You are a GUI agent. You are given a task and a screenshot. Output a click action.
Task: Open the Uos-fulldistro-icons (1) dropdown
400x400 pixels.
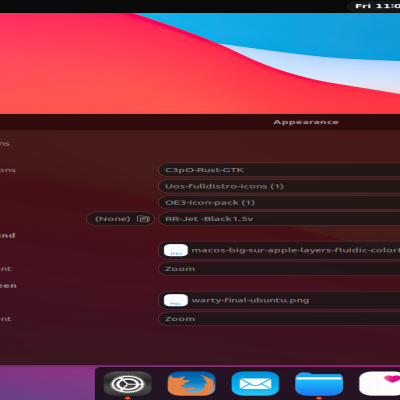279,186
